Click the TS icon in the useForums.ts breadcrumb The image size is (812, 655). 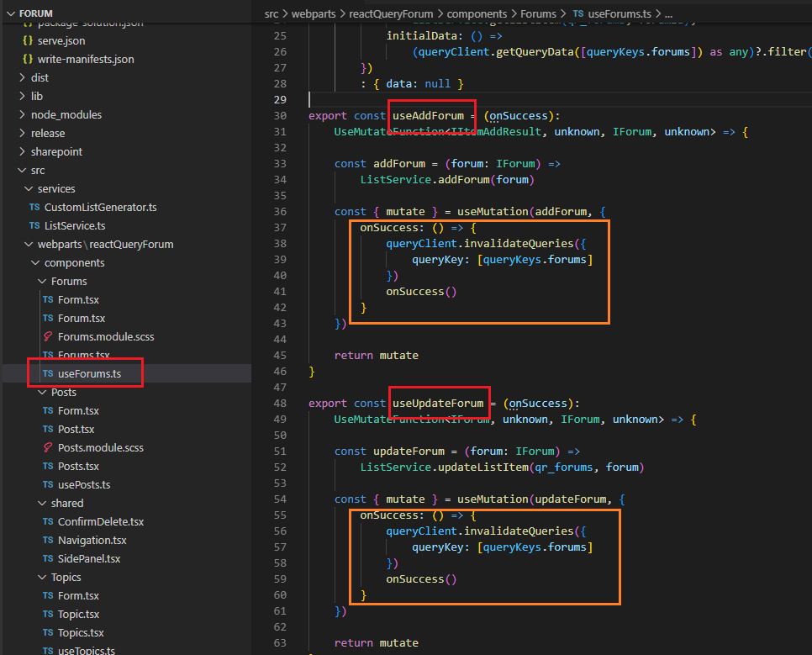point(577,14)
